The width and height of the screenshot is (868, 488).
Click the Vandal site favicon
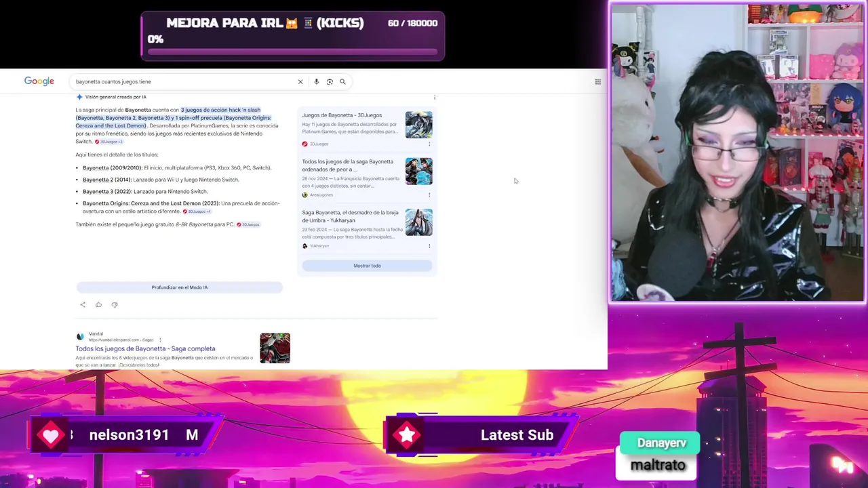(x=80, y=336)
